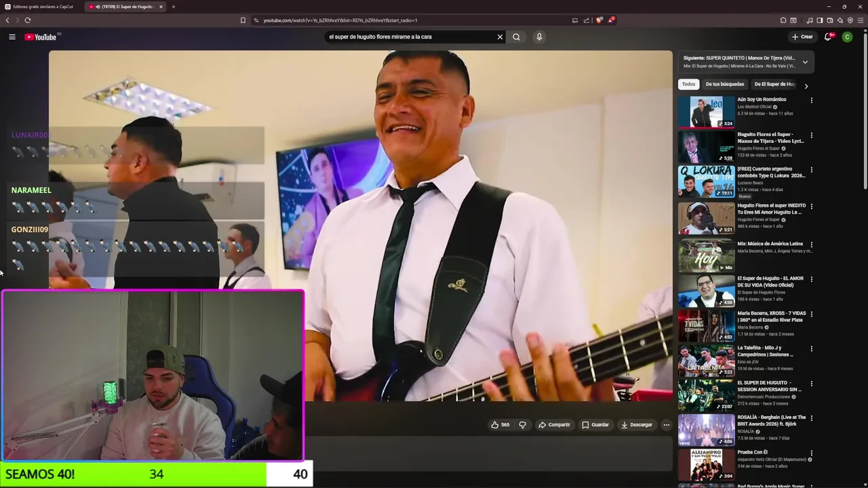Image resolution: width=868 pixels, height=488 pixels.
Task: Open options for Música de América Latina mix
Action: (811, 244)
